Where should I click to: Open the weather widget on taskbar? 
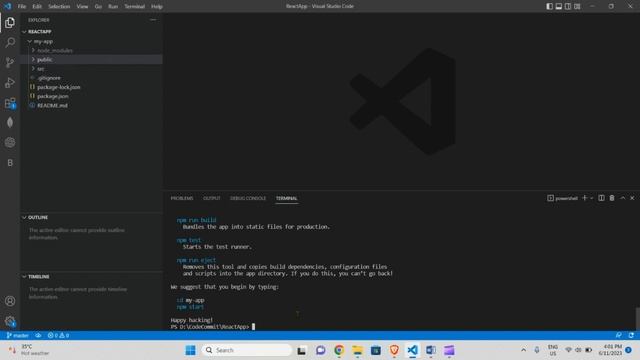click(x=29, y=350)
